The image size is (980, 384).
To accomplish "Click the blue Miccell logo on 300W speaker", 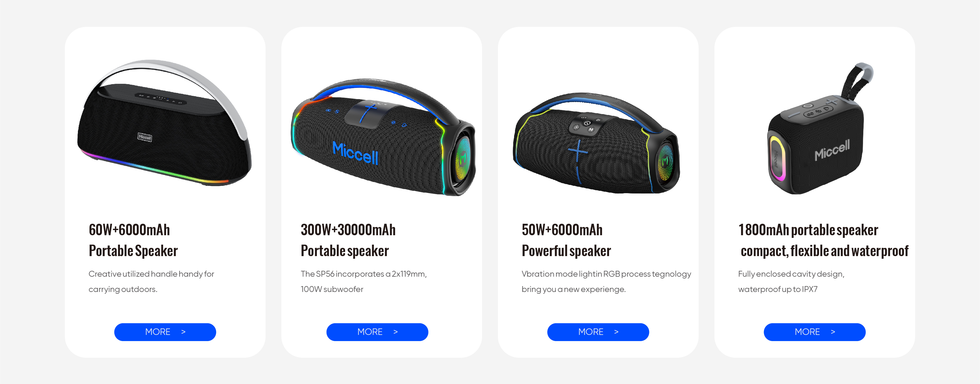I will coord(355,153).
